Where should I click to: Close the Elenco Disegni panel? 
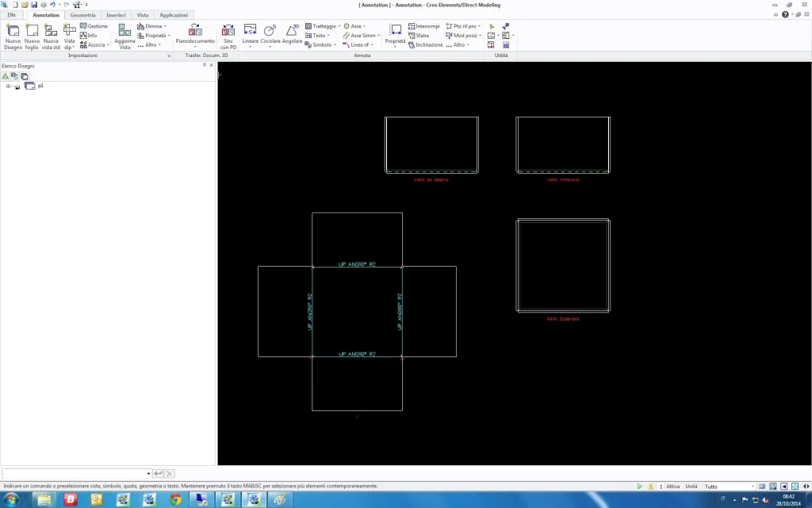click(x=211, y=65)
